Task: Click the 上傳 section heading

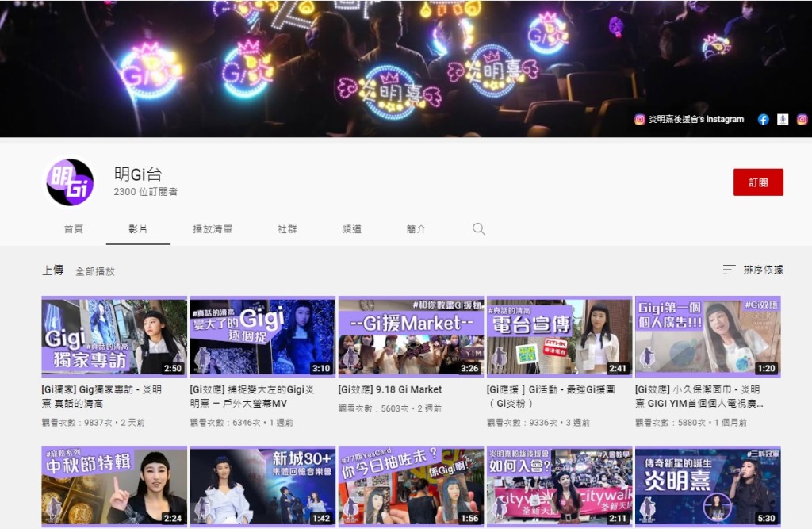Action: click(53, 270)
